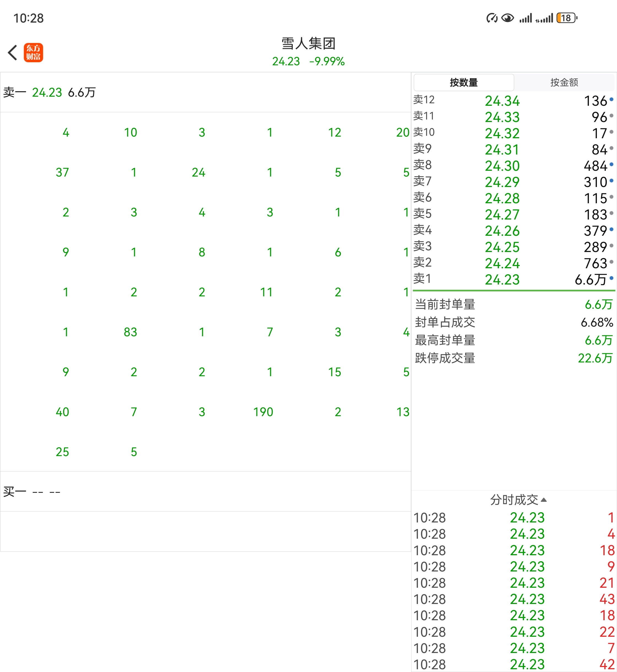Select the 卖7 price 24.29

[502, 182]
